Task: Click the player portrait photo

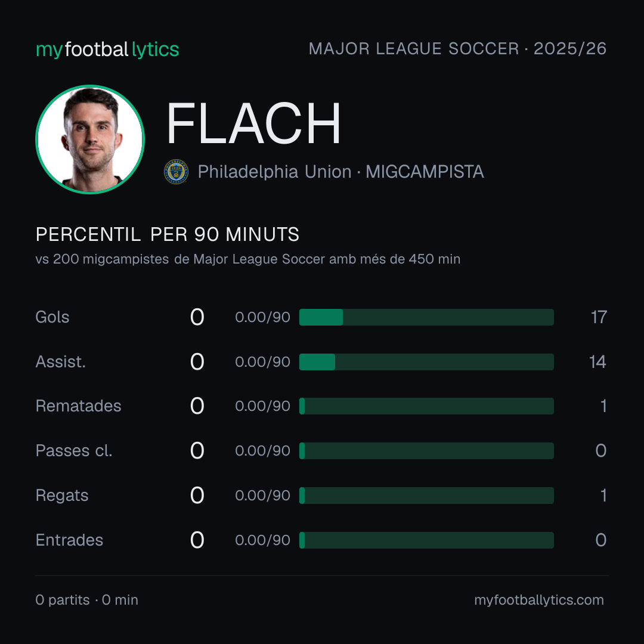Action: click(90, 139)
